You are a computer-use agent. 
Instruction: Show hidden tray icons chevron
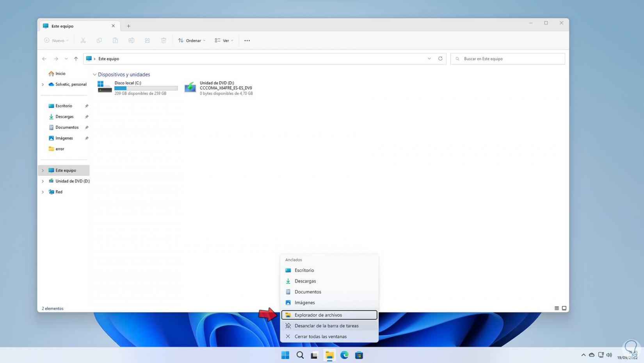coord(584,355)
